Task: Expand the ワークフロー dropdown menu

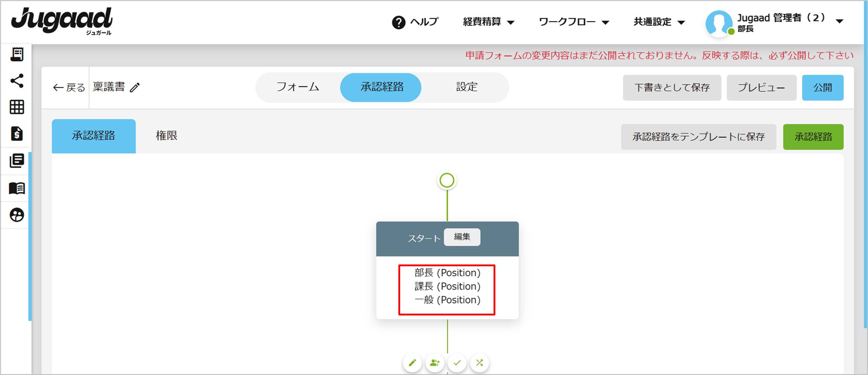Action: (574, 22)
